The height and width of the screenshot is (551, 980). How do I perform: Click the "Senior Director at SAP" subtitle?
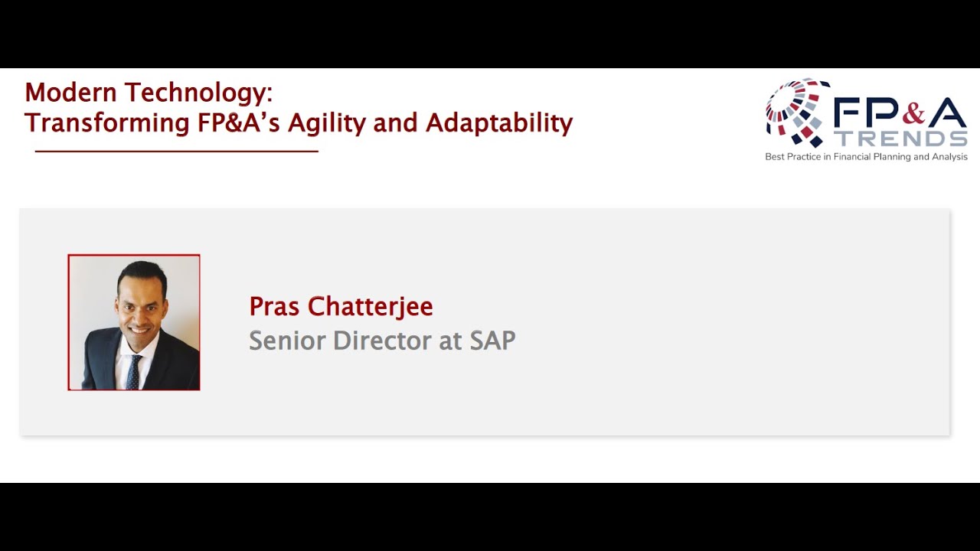(382, 341)
